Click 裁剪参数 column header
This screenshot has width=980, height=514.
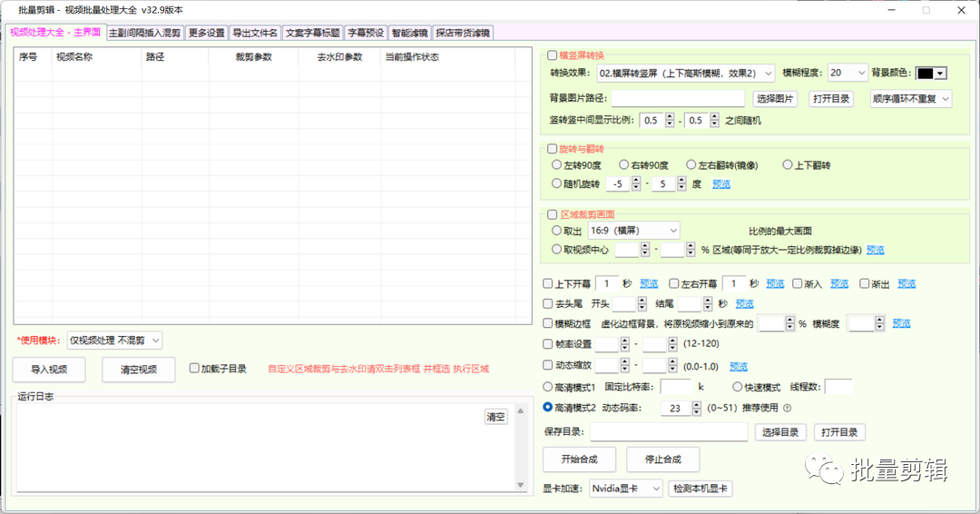254,57
